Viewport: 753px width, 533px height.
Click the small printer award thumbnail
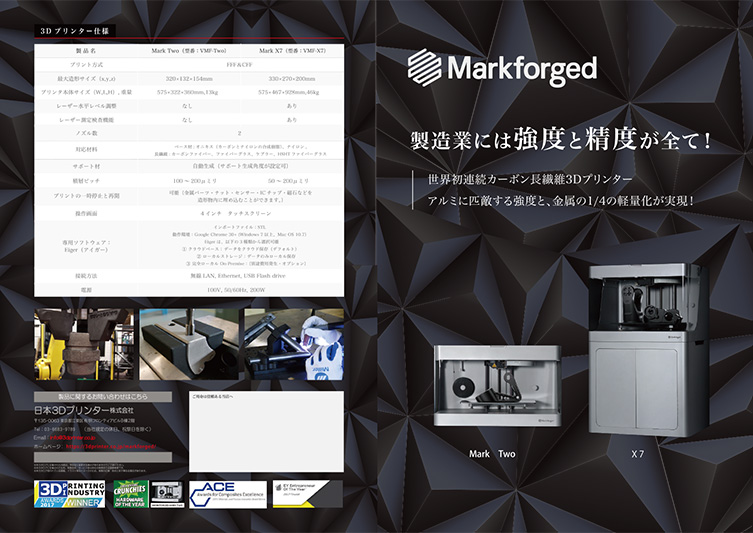167,495
